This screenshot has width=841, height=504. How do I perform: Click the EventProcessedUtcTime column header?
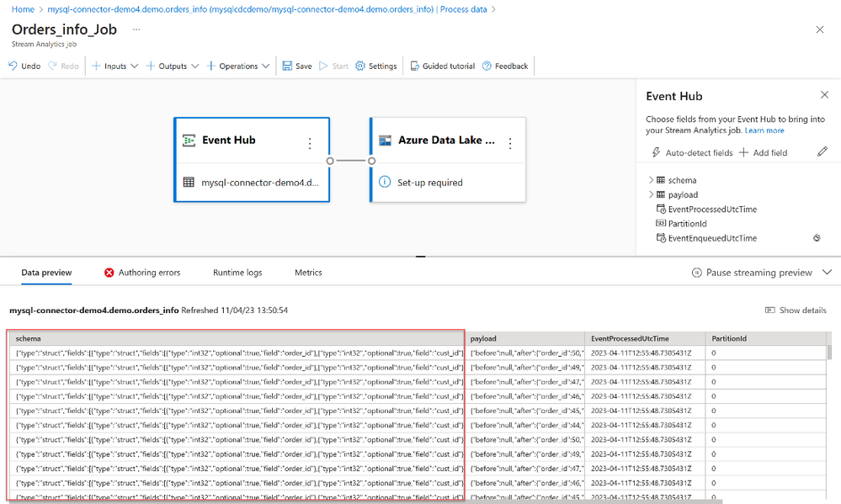645,338
